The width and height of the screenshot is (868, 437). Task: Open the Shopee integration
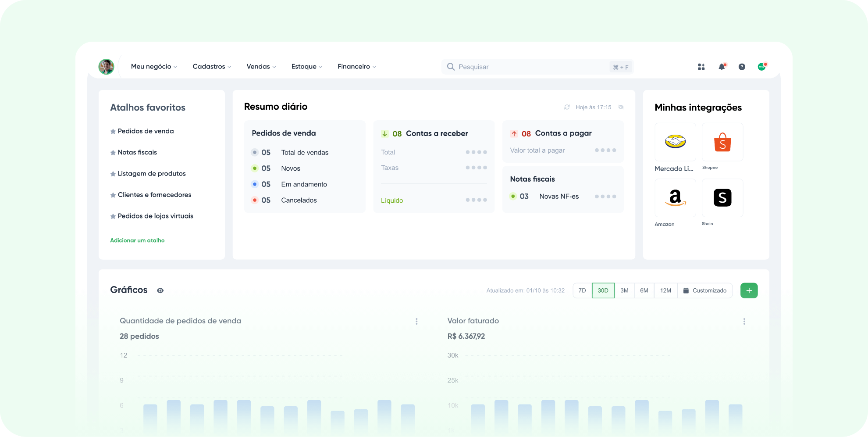722,142
